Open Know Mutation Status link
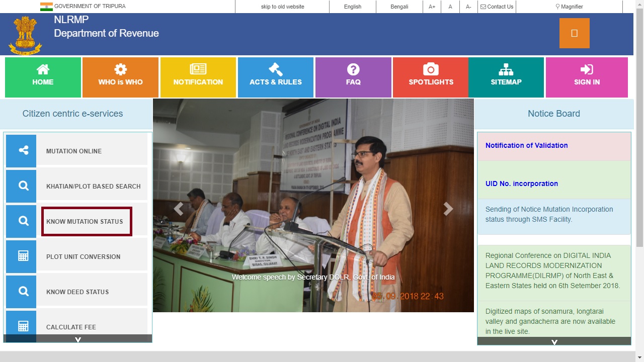 tap(85, 221)
